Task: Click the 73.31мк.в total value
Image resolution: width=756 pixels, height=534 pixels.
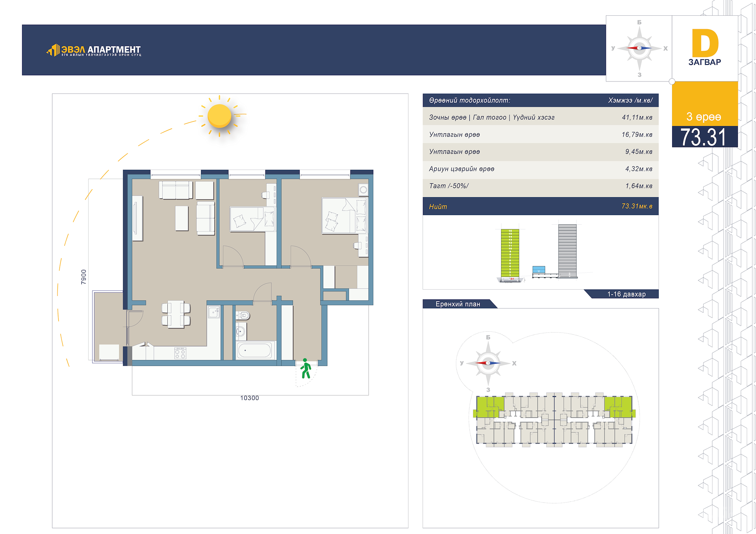Action: (x=637, y=206)
